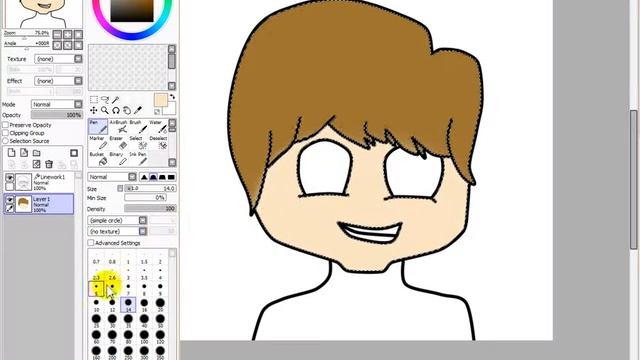The height and width of the screenshot is (360, 640).
Task: Open the brush Normal blending dropdown
Action: click(x=112, y=177)
